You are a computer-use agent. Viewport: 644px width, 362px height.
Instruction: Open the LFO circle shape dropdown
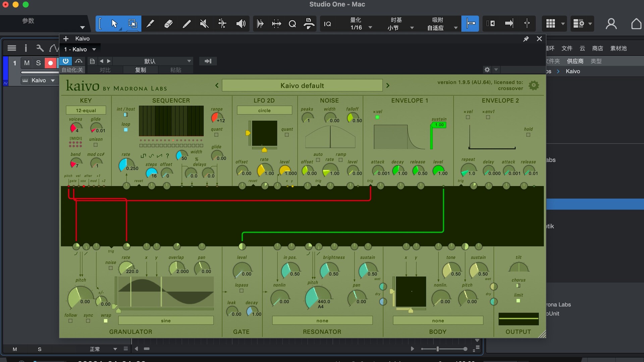point(264,110)
